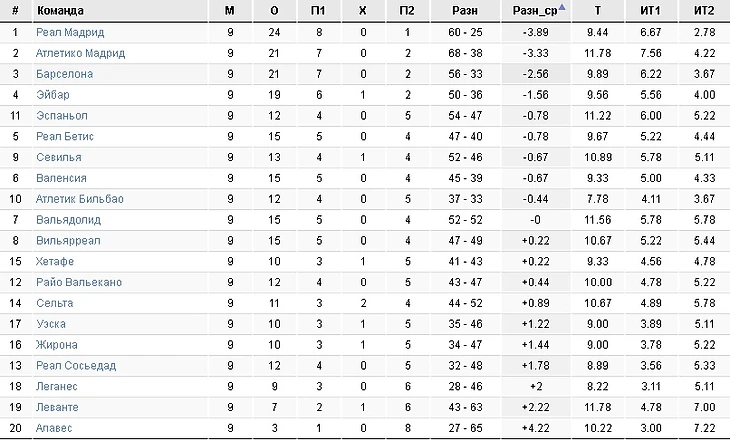Screen dimensions: 730x440
Task: Click the Разн column header
Action: [464, 10]
